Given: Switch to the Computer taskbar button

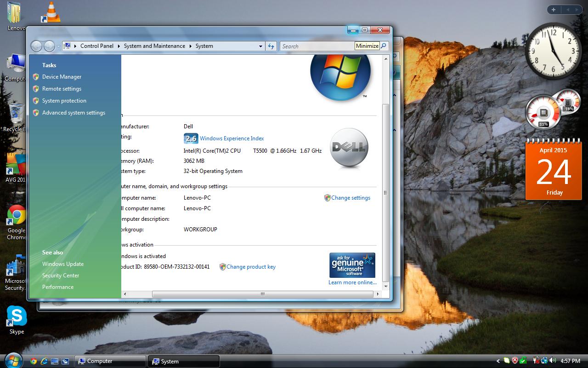Looking at the screenshot, I should click(110, 361).
